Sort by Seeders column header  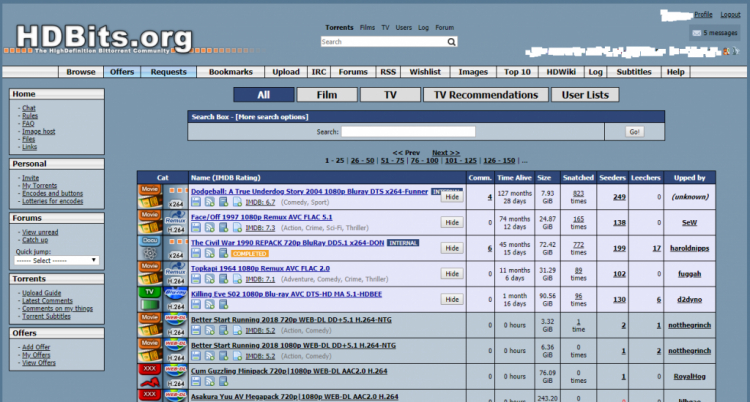[x=612, y=178]
